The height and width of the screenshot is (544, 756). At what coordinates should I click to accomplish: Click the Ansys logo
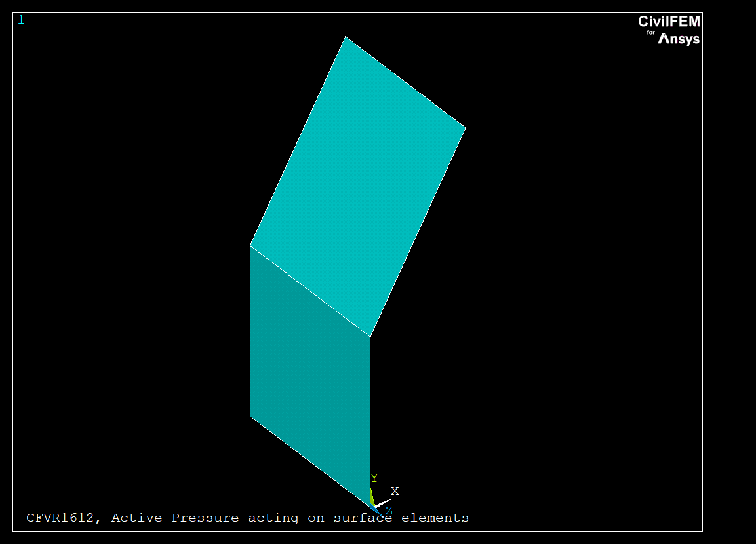(679, 39)
